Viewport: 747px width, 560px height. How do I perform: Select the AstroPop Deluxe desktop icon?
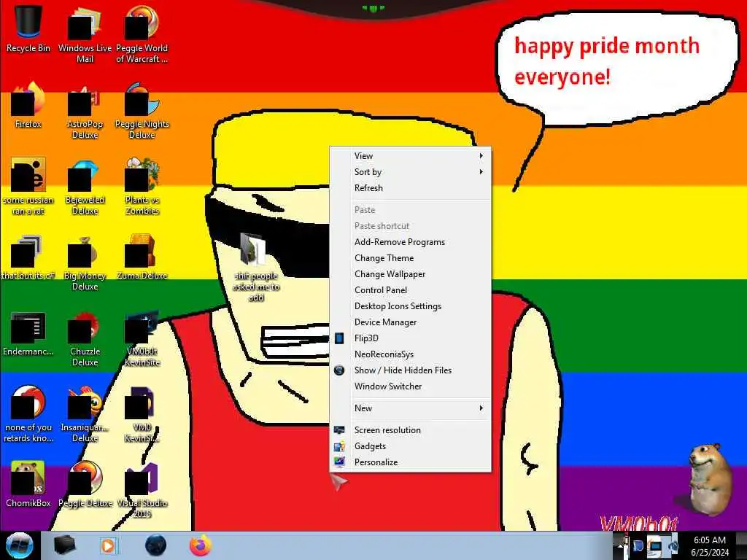pos(85,111)
